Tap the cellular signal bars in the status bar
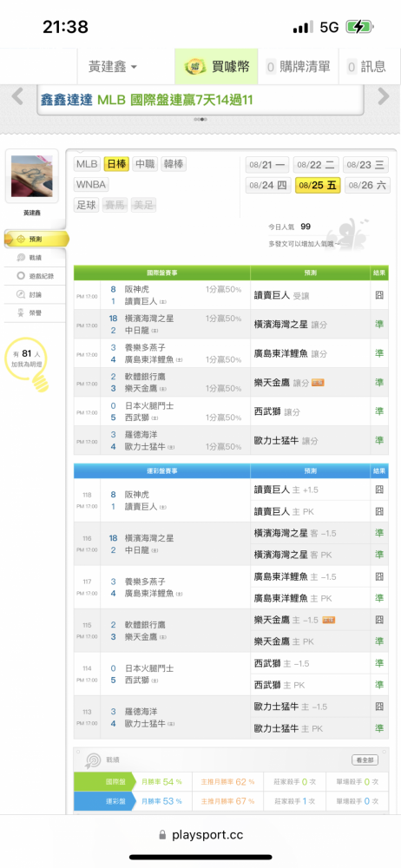 click(x=303, y=27)
